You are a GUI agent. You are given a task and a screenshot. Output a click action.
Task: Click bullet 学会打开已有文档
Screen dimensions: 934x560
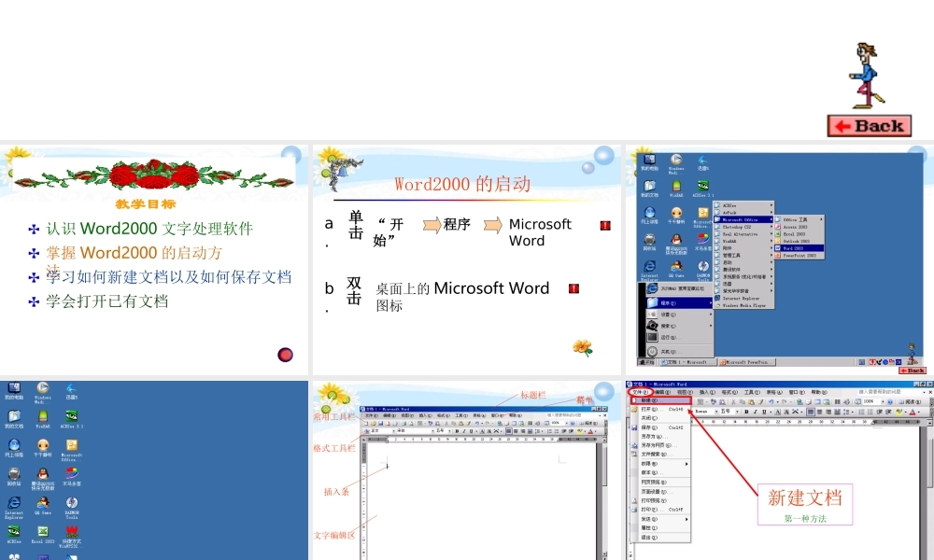click(107, 301)
